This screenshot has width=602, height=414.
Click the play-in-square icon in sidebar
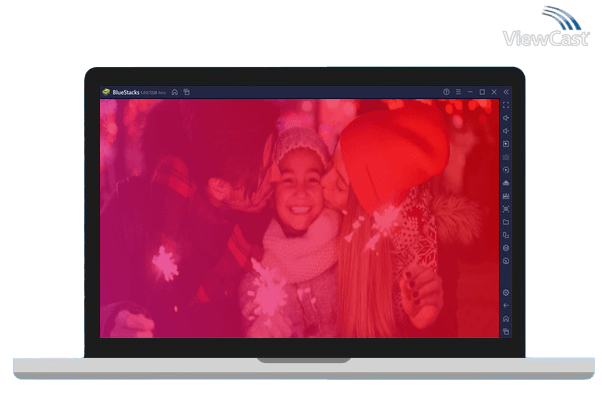pos(506,144)
